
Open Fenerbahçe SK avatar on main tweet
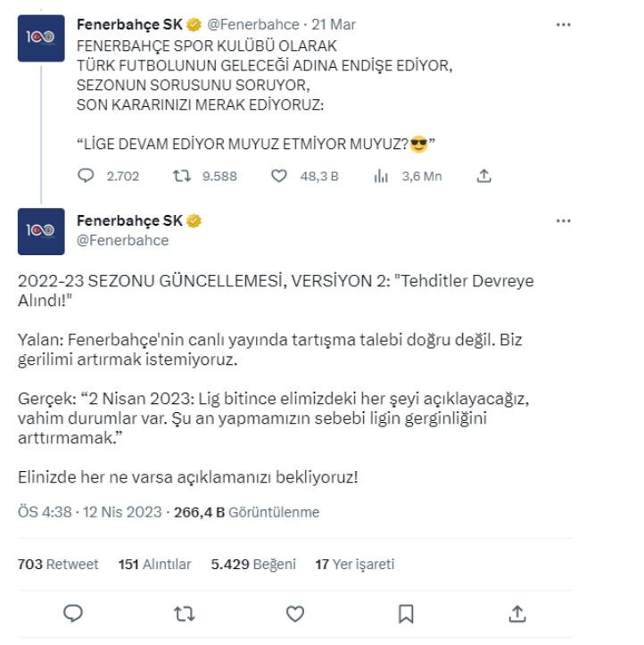click(x=41, y=231)
